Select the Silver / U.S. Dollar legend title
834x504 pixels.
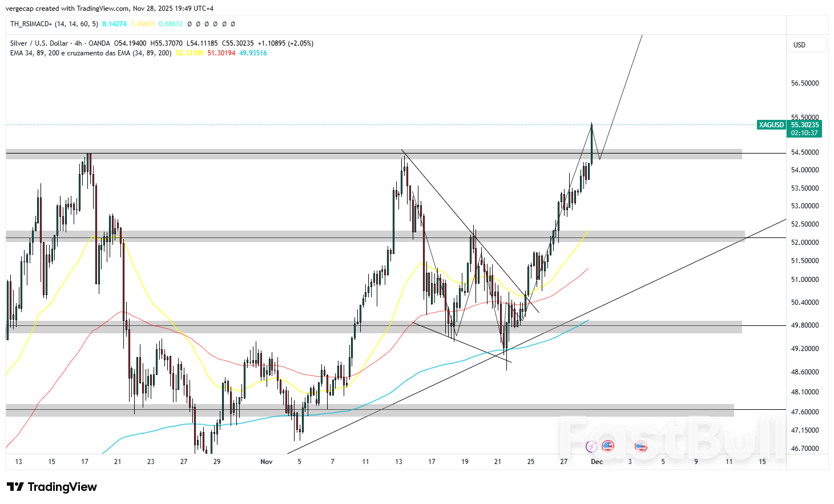[x=36, y=43]
